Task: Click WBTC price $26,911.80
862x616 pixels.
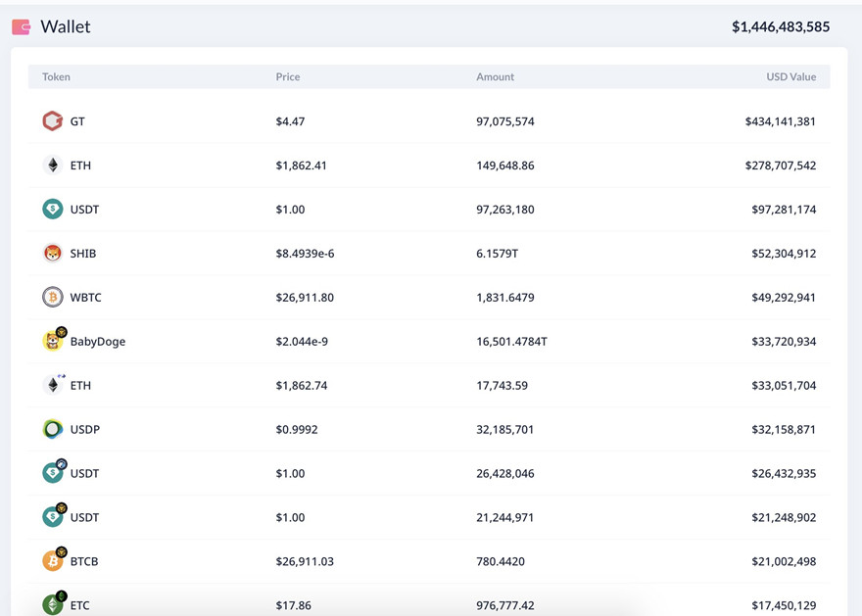Action: [x=305, y=298]
